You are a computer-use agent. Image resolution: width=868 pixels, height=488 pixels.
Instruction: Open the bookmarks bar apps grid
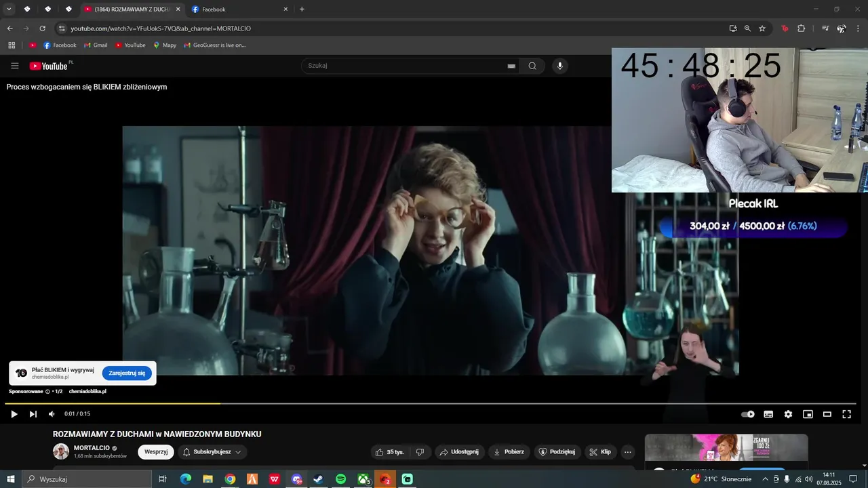pyautogui.click(x=12, y=45)
